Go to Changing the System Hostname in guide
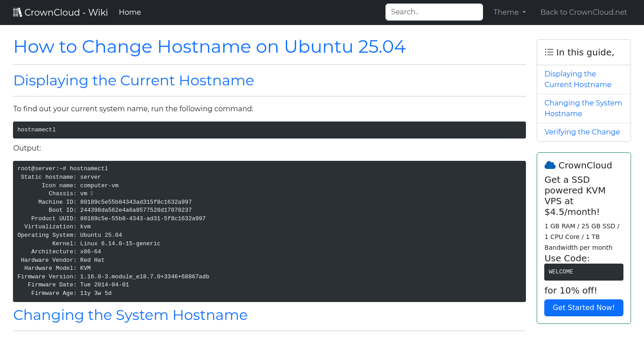644x340 pixels. coord(583,108)
